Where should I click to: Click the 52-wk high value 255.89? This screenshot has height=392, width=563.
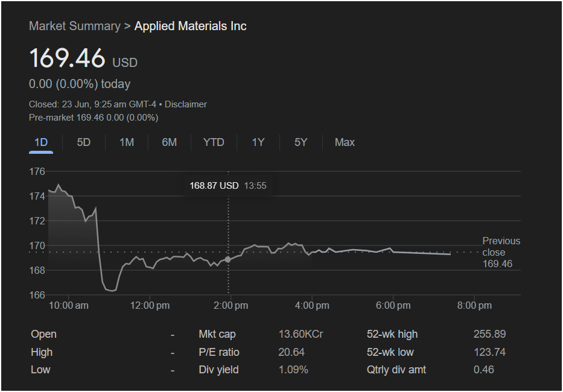click(490, 334)
